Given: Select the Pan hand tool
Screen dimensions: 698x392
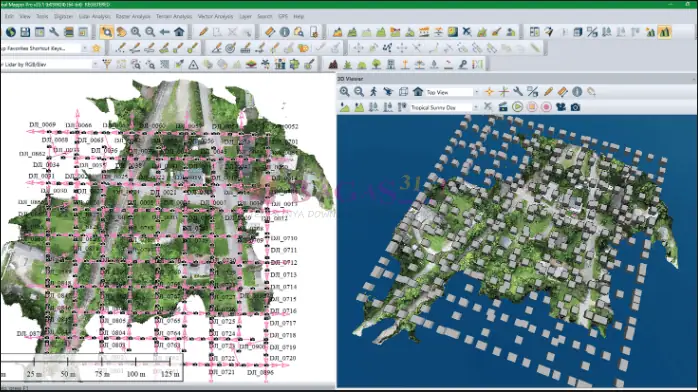Looking at the screenshot, I should [x=121, y=32].
